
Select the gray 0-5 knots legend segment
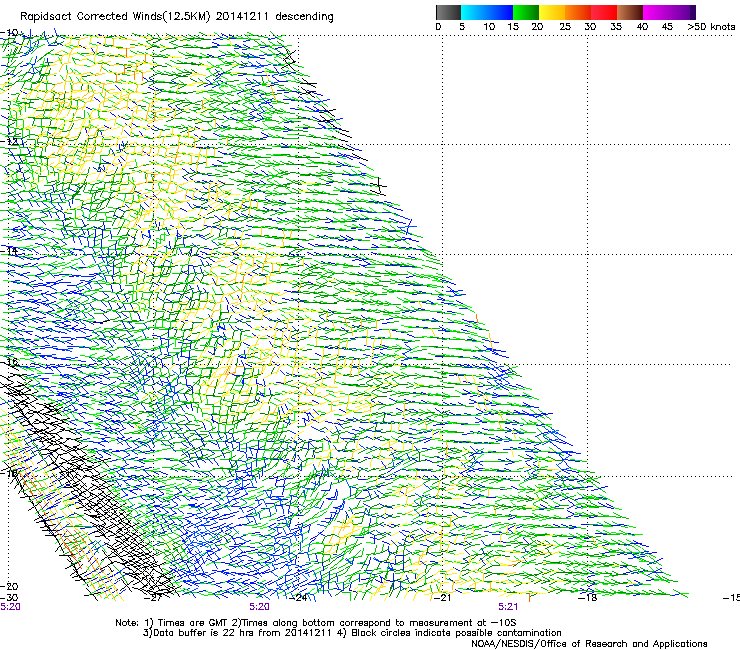[448, 12]
